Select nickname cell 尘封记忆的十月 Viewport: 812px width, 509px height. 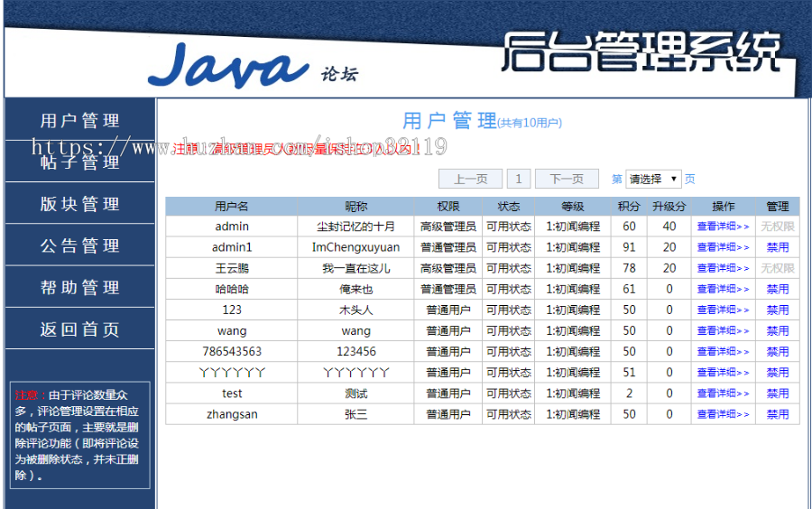click(355, 227)
